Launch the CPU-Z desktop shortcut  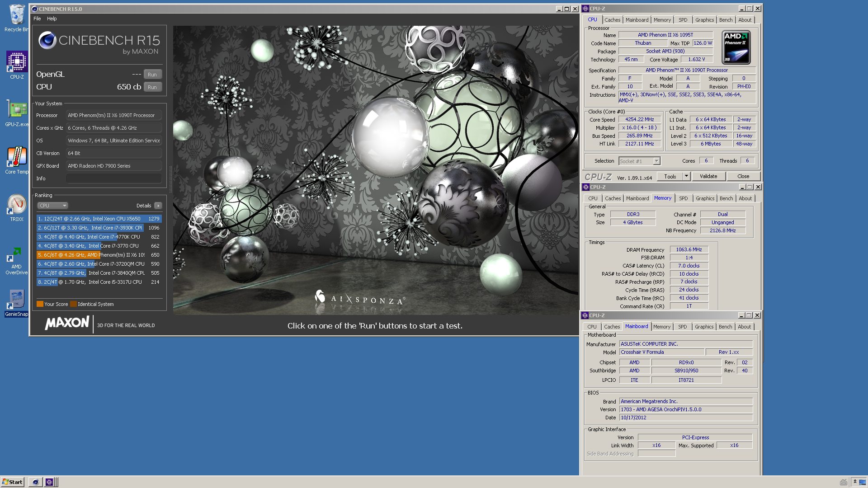coord(17,65)
